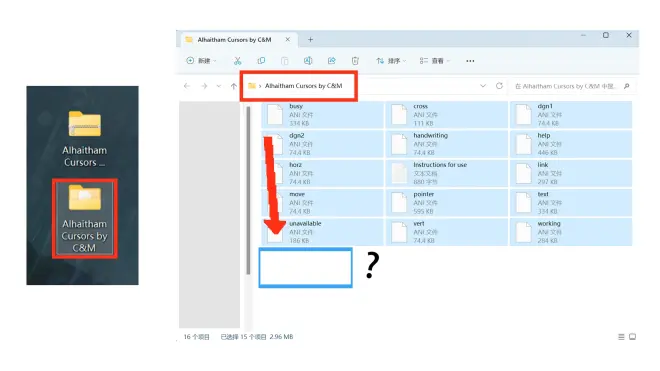
Task: Open the Sort dropdown
Action: pyautogui.click(x=391, y=61)
